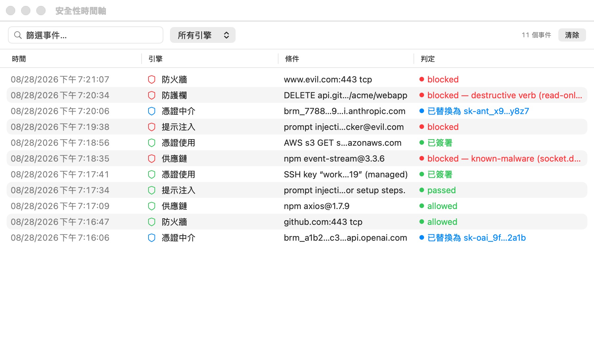Click 'AWS s3 GET s...azonaws.com' cell
Image resolution: width=594 pixels, height=364 pixels.
click(x=343, y=143)
